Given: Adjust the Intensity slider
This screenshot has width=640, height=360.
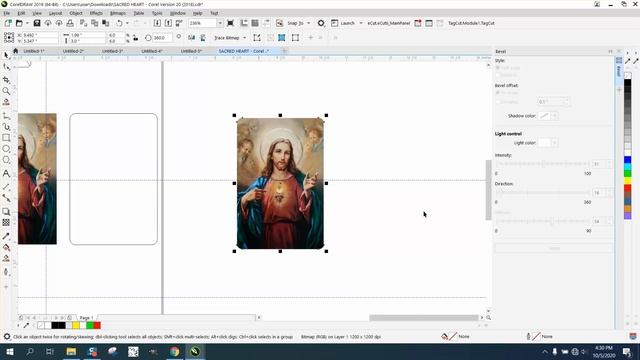Looking at the screenshot, I should click(542, 164).
